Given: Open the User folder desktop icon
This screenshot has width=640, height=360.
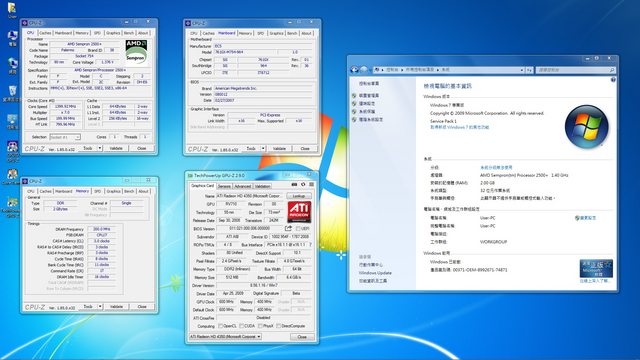Looking at the screenshot, I should 12,9.
